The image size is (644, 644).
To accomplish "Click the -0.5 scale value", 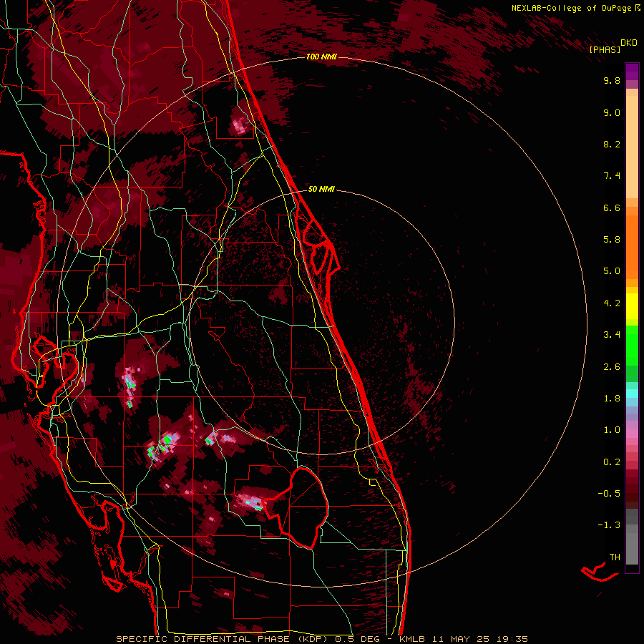I will pyautogui.click(x=609, y=493).
